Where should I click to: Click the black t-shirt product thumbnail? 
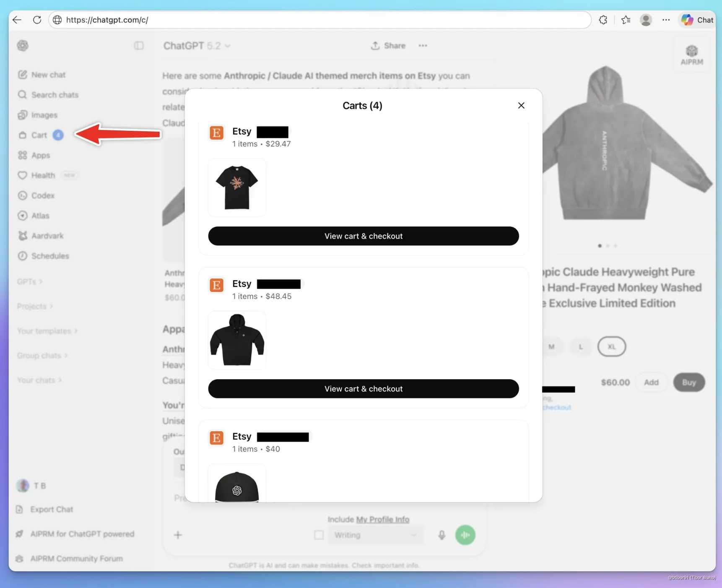tap(237, 187)
